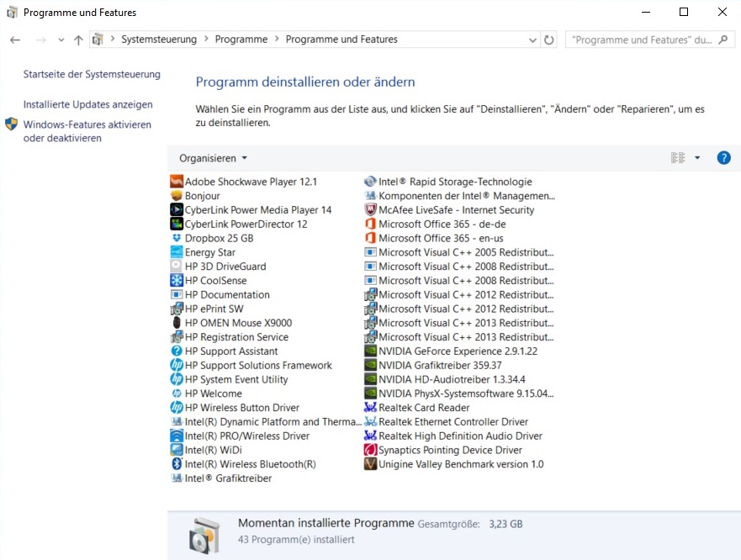This screenshot has width=741, height=560.
Task: Open help with the blue question mark
Action: pos(723,158)
